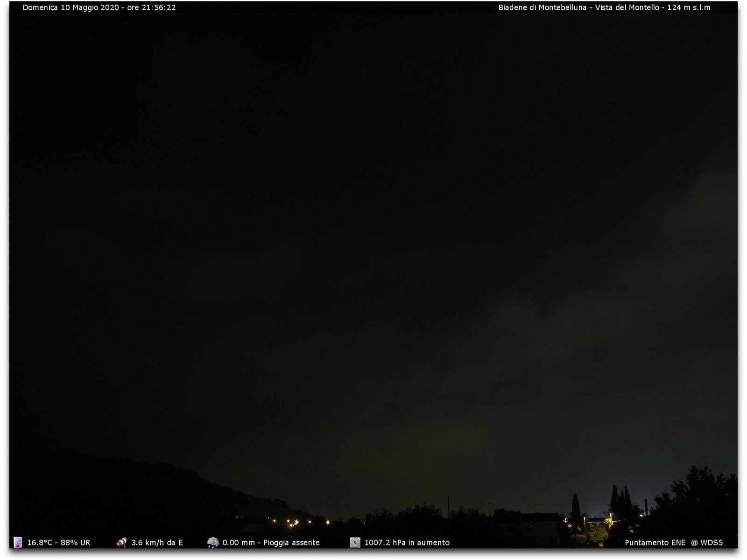
Task: Click the '@ WDS5' credit text
Action: [x=707, y=543]
